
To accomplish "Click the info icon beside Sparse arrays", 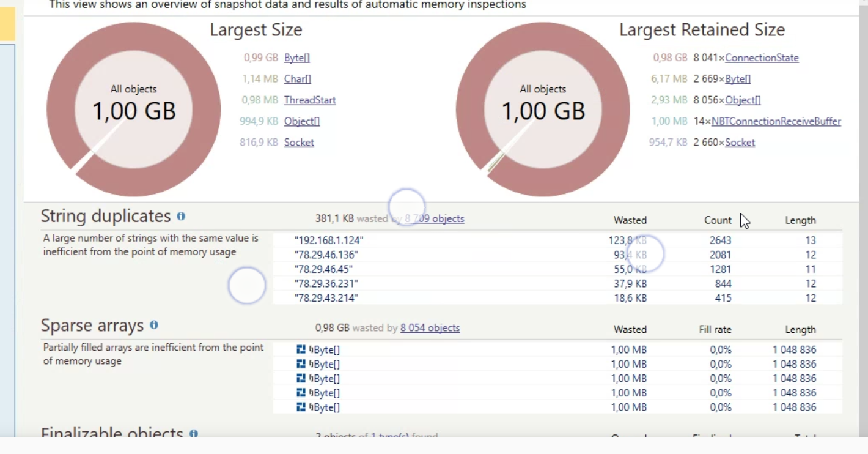I will [x=153, y=325].
